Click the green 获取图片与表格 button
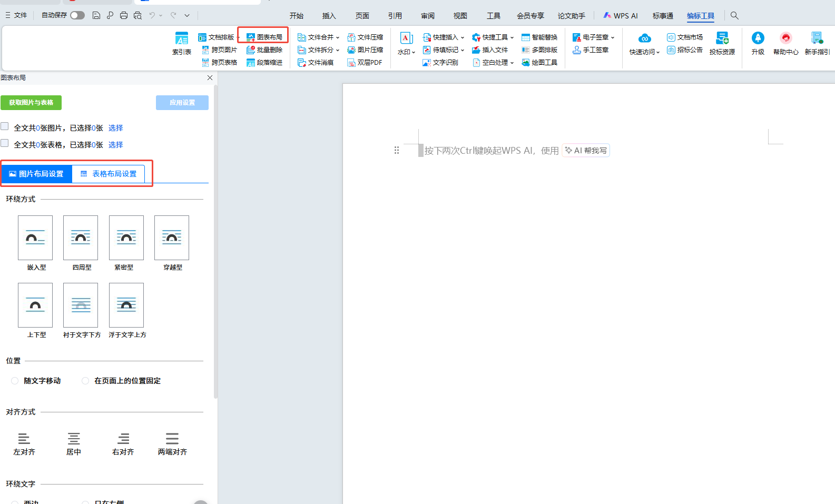835x504 pixels. click(31, 103)
